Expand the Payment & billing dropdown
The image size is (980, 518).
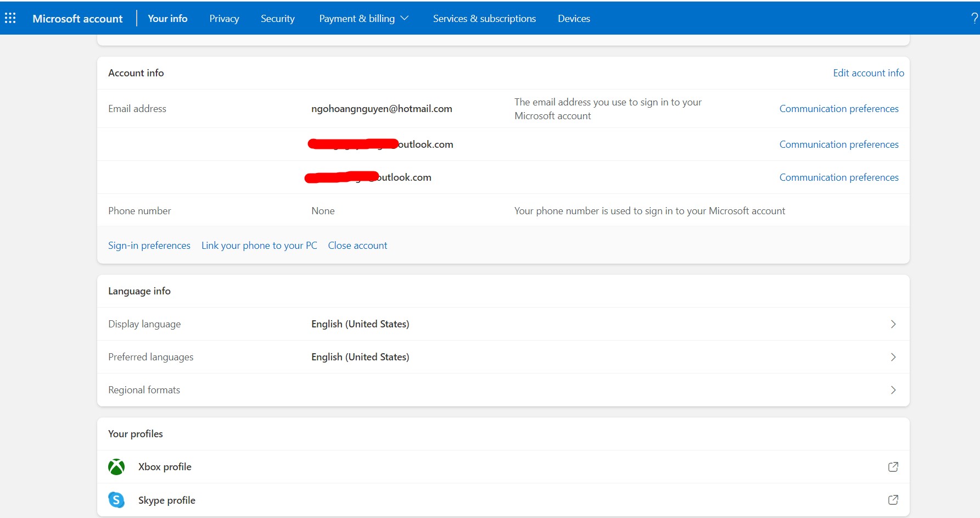[364, 18]
